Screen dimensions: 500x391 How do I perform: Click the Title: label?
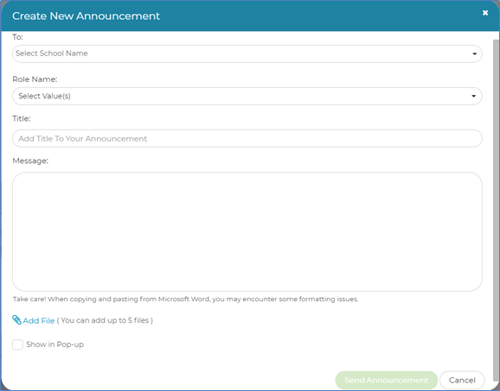pos(21,119)
